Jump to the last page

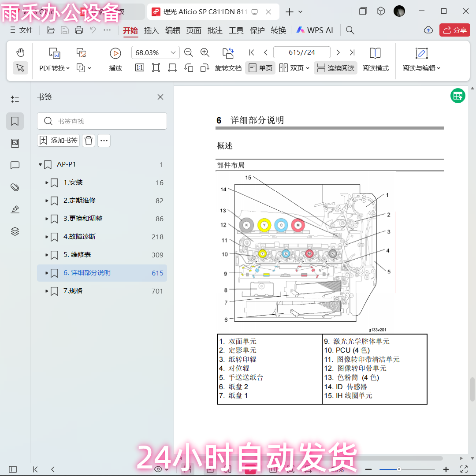(x=352, y=52)
